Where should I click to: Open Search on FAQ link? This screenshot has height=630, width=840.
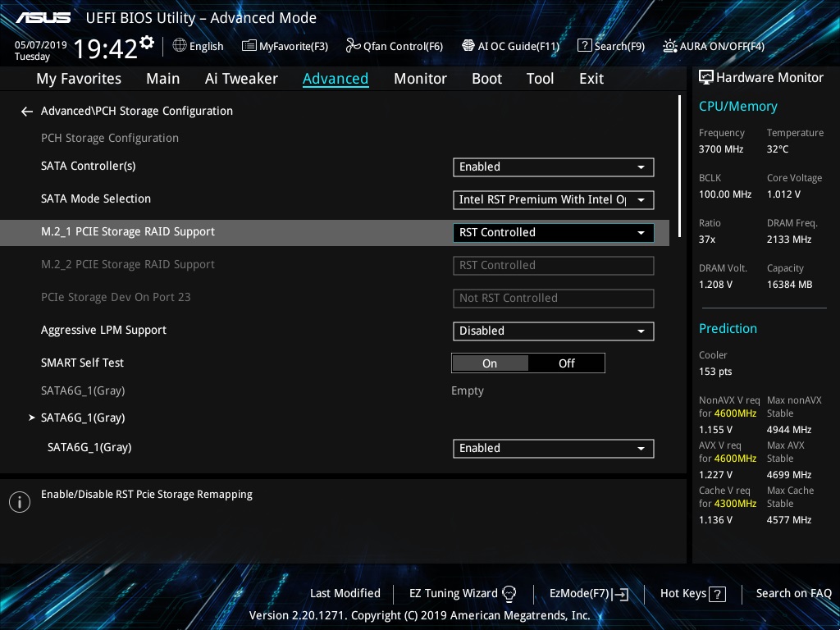(794, 594)
